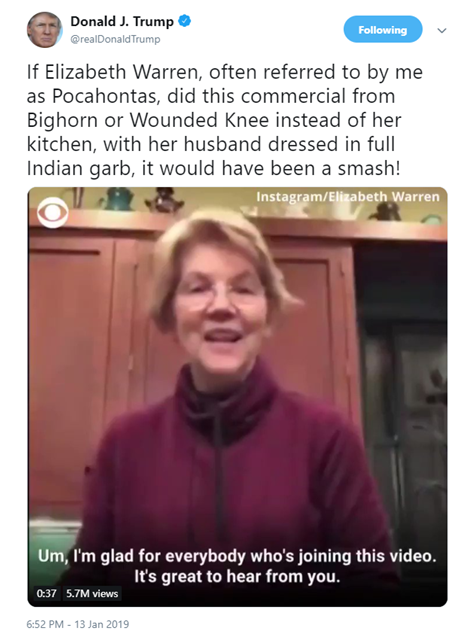Click the @realDonaldTrump handle
The width and height of the screenshot is (463, 639).
(x=115, y=40)
